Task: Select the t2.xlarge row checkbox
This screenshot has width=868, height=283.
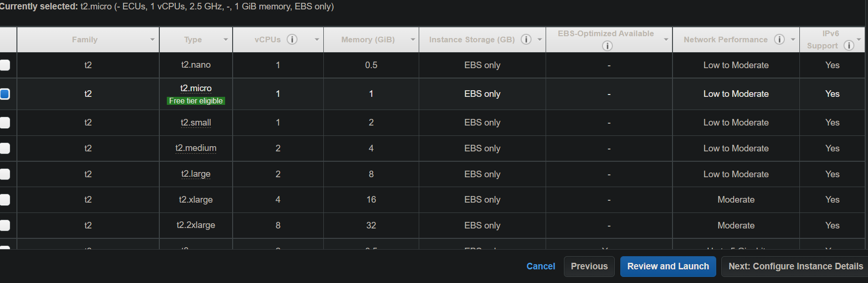Action: [5, 199]
